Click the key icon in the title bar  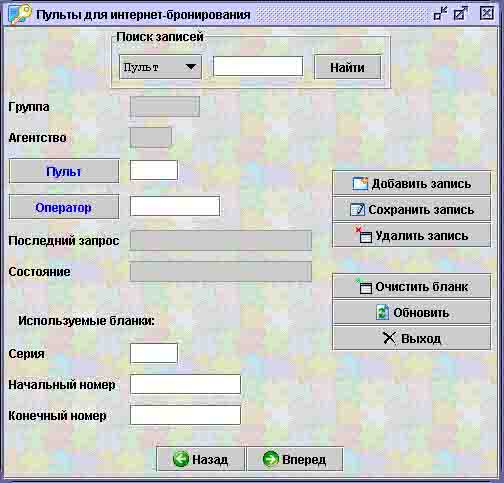[x=19, y=14]
